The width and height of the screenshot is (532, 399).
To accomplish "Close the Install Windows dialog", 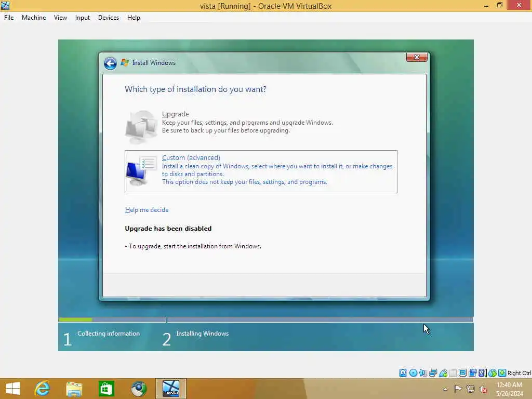I will [417, 57].
